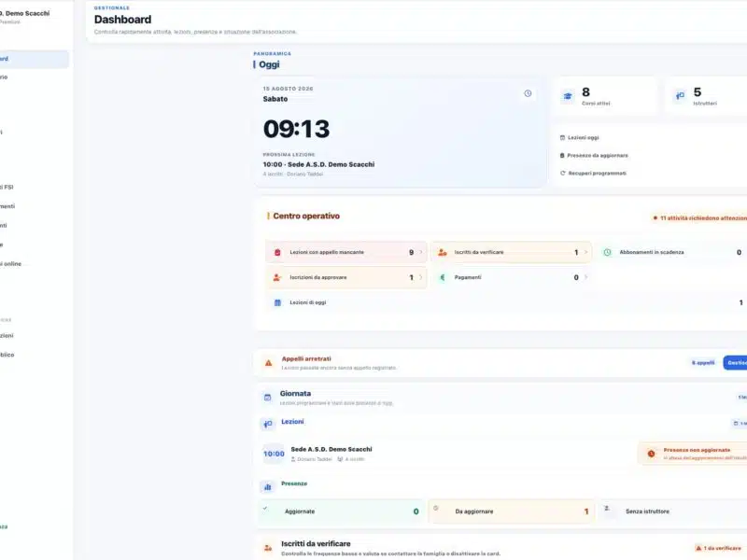Open Presenze da aggiornare in the panoramica

click(594, 156)
